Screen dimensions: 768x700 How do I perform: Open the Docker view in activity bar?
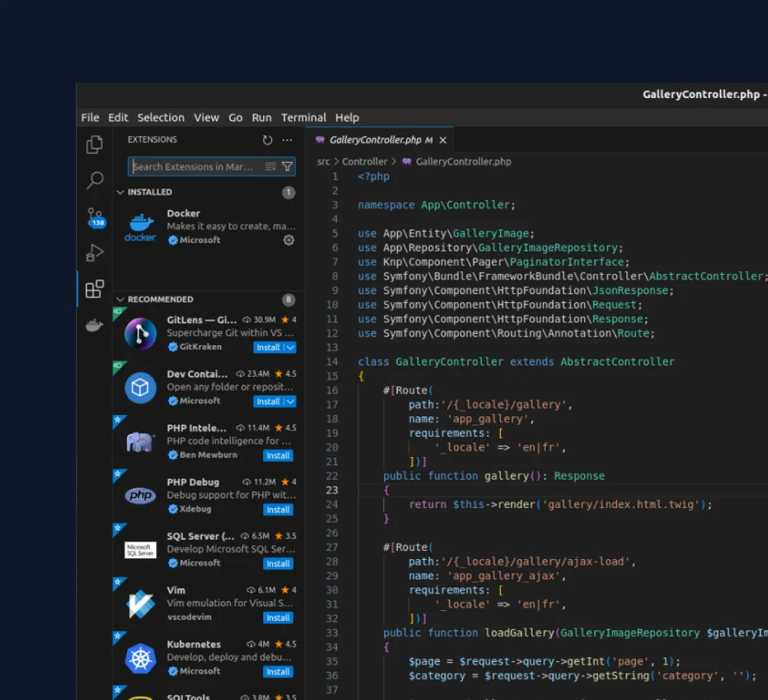pos(95,325)
